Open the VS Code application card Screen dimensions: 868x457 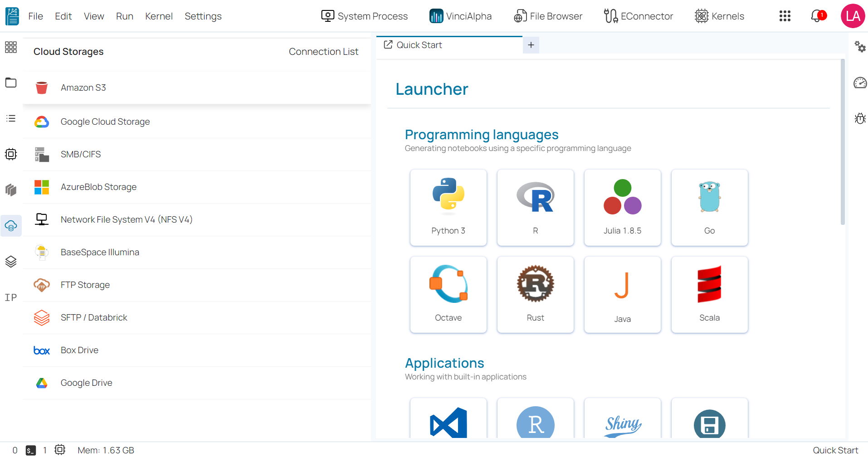[449, 418]
